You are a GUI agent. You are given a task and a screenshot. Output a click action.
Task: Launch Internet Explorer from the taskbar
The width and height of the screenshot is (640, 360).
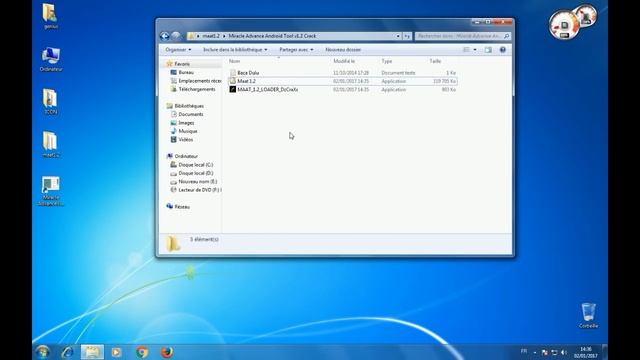coord(67,352)
